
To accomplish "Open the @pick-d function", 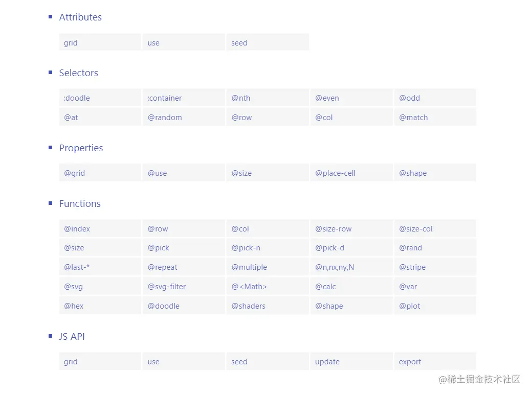I will (x=351, y=247).
